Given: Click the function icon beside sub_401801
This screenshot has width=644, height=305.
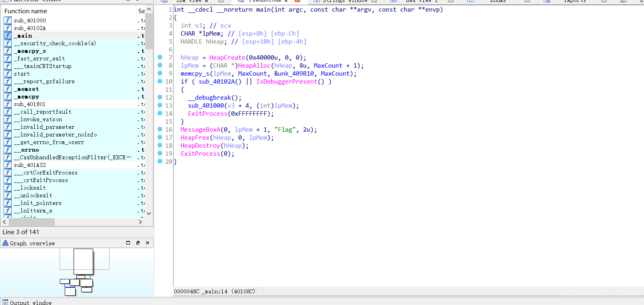Looking at the screenshot, I should (8, 104).
